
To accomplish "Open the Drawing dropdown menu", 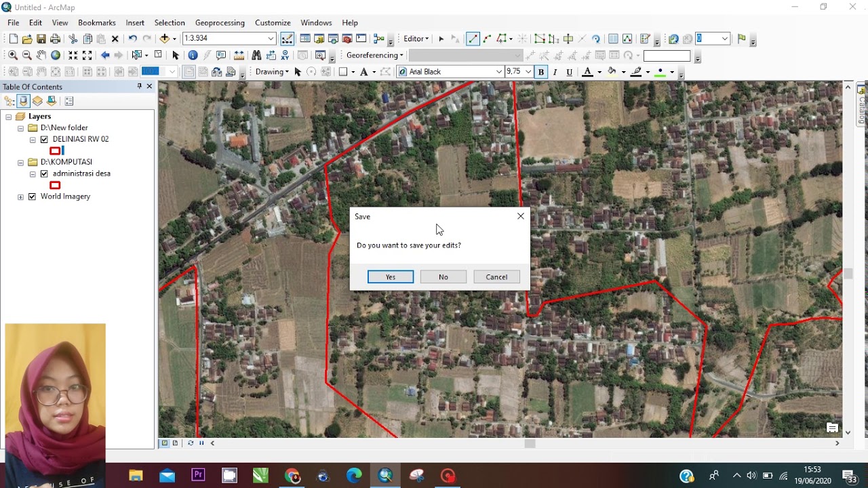I will coord(272,72).
